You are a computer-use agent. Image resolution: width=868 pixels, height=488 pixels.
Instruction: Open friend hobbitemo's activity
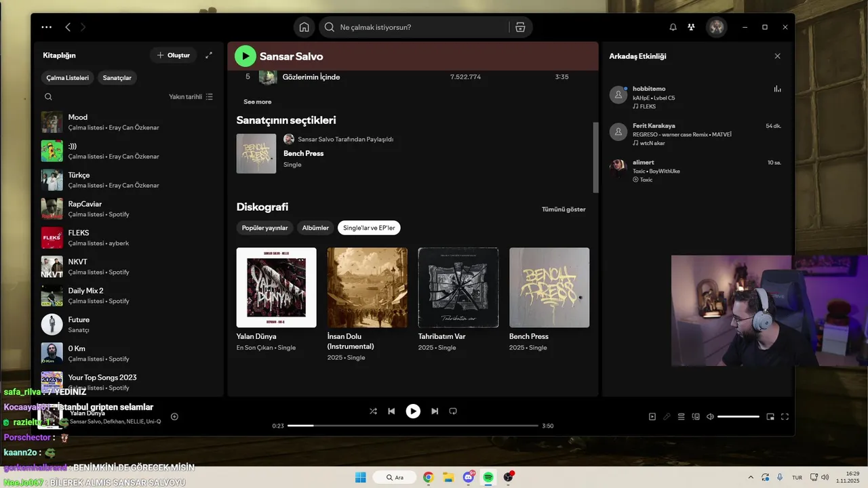click(697, 97)
